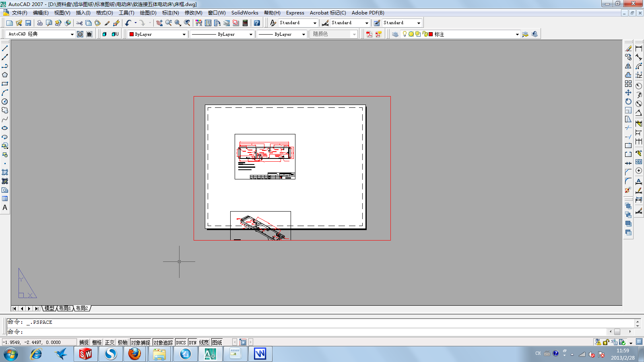644x362 pixels.
Task: Jump to the first layout tab arrow
Action: click(x=14, y=309)
